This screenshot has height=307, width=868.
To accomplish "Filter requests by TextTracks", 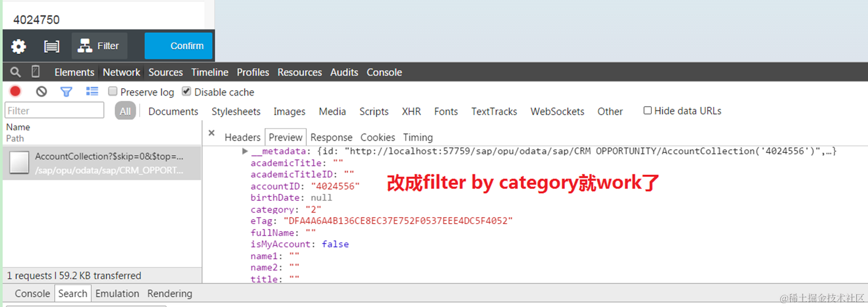I will click(494, 112).
